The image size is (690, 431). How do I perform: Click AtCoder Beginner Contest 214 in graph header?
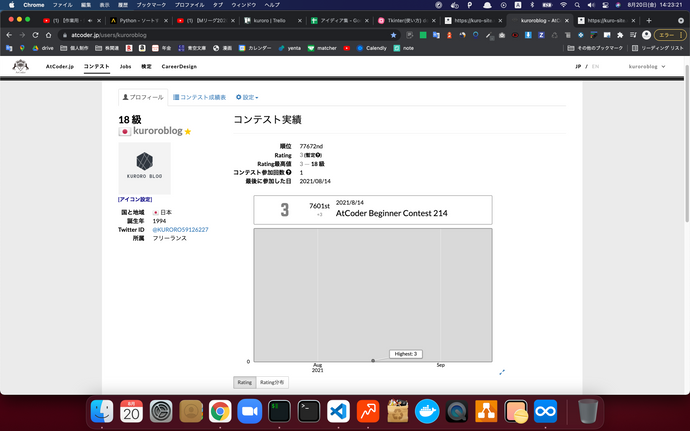(392, 213)
